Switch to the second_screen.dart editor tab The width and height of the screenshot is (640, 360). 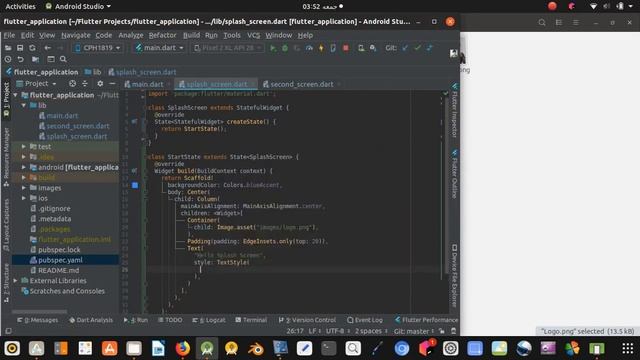tap(301, 84)
